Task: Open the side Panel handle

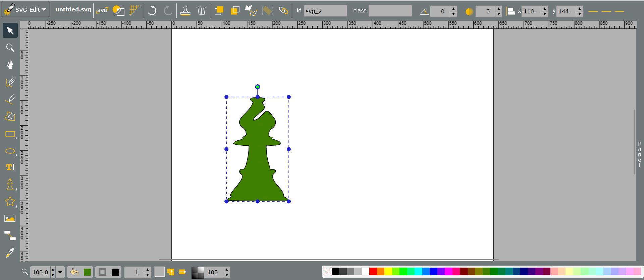Action: 640,154
